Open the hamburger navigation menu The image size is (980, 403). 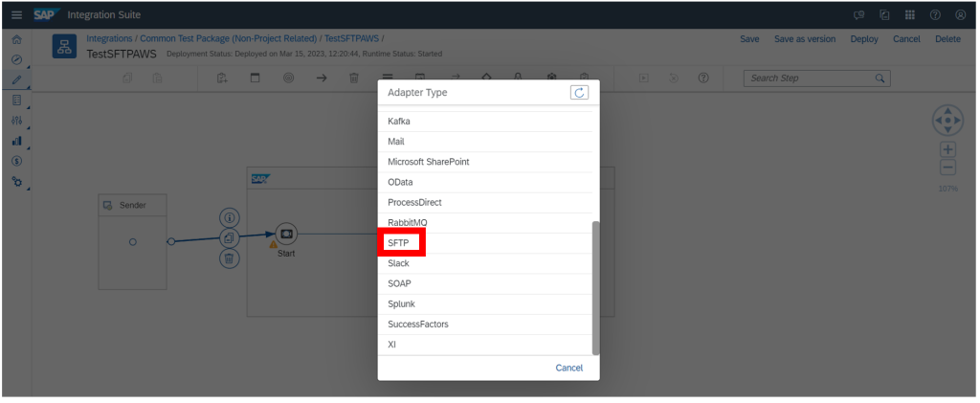pos(17,15)
